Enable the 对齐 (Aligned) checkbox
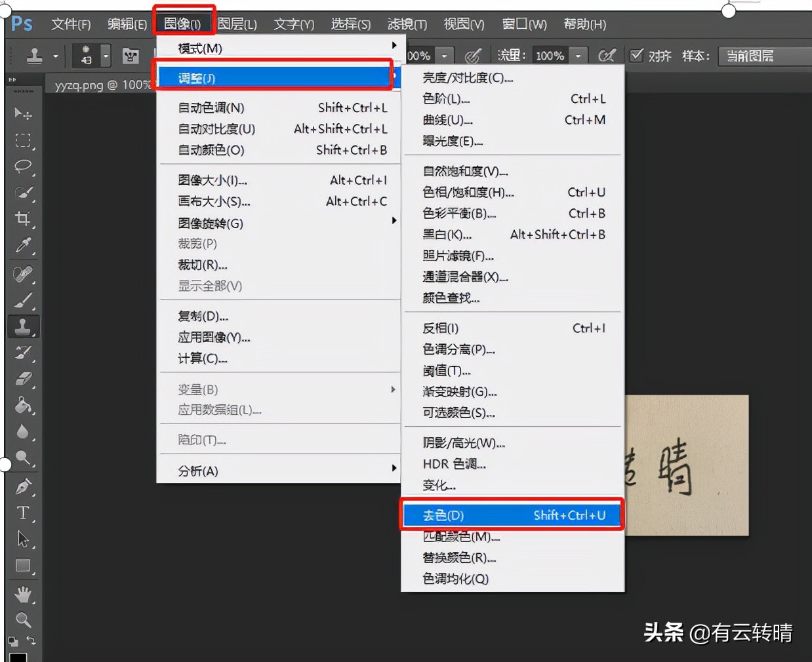812x662 pixels. (x=637, y=55)
